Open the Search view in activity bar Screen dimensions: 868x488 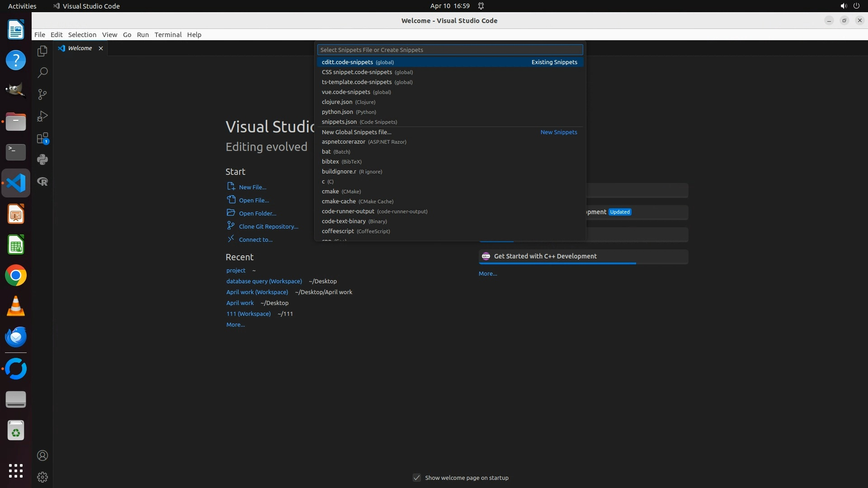(x=42, y=73)
